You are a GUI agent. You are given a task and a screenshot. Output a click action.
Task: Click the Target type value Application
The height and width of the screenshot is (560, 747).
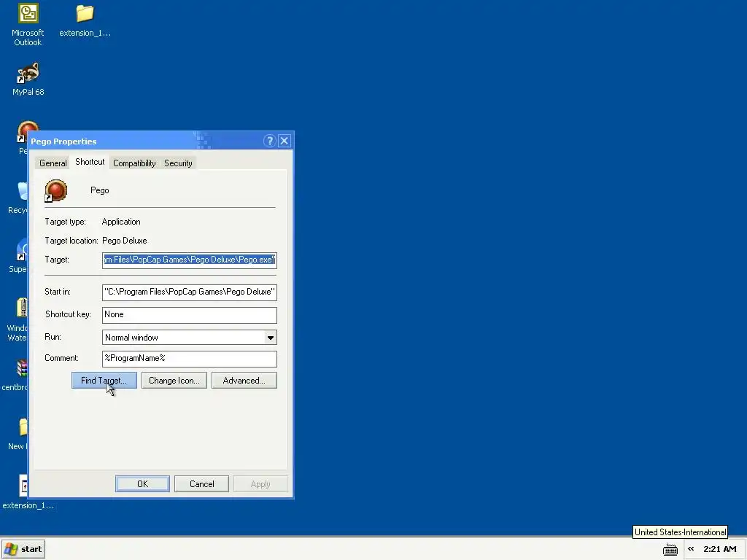121,222
